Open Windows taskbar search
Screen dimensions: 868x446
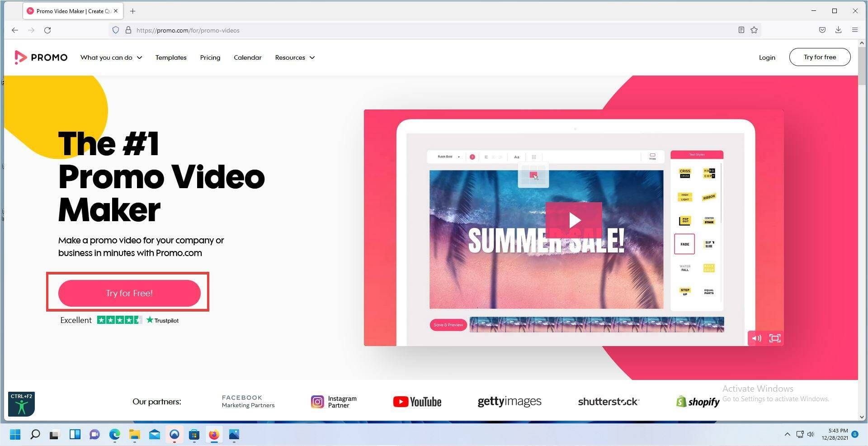click(x=35, y=435)
